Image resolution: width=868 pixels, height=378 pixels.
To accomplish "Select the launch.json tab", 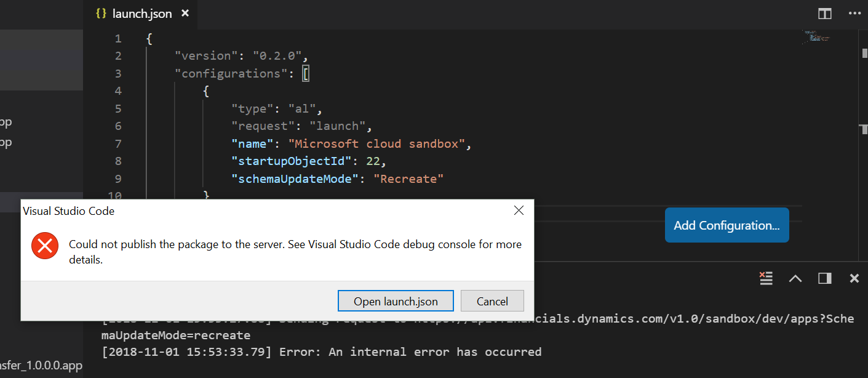I will (x=141, y=13).
